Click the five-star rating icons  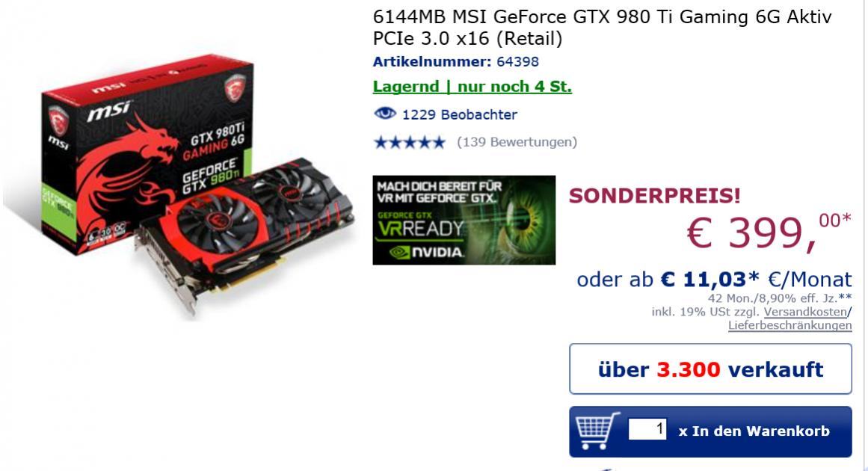[409, 143]
